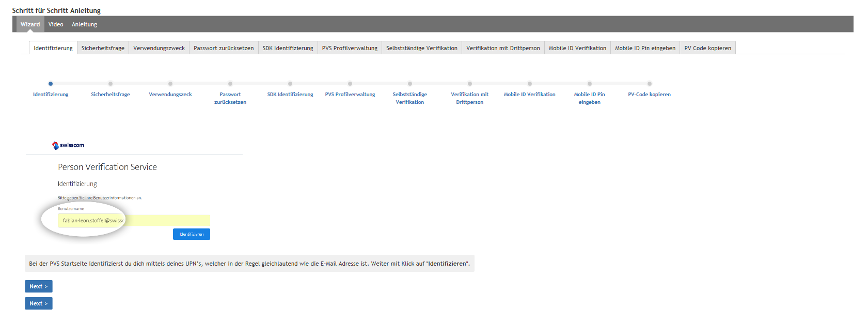Switch to the Wizard tab
868x323 pixels.
30,24
